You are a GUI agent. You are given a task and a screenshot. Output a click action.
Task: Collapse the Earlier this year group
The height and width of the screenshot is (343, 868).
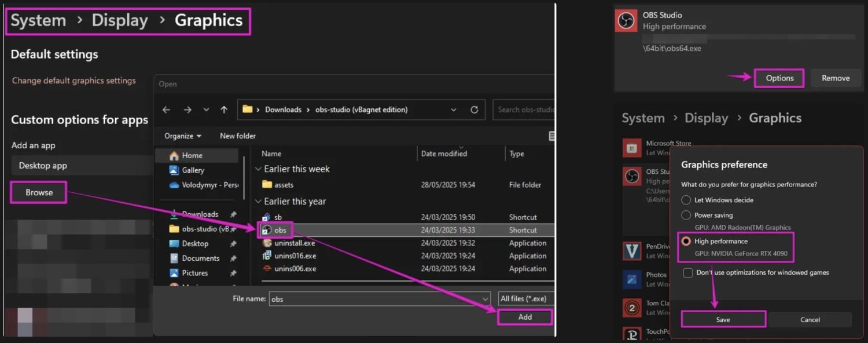258,202
